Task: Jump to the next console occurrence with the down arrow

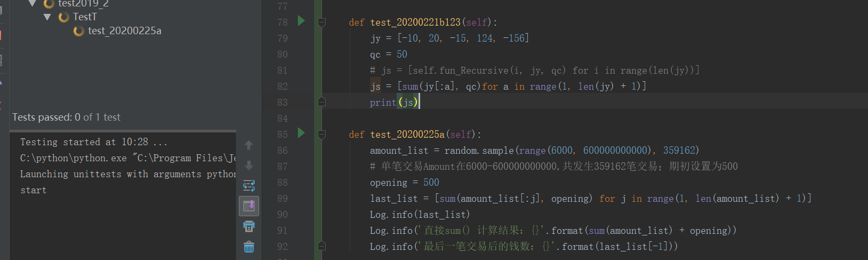Action: tap(248, 166)
